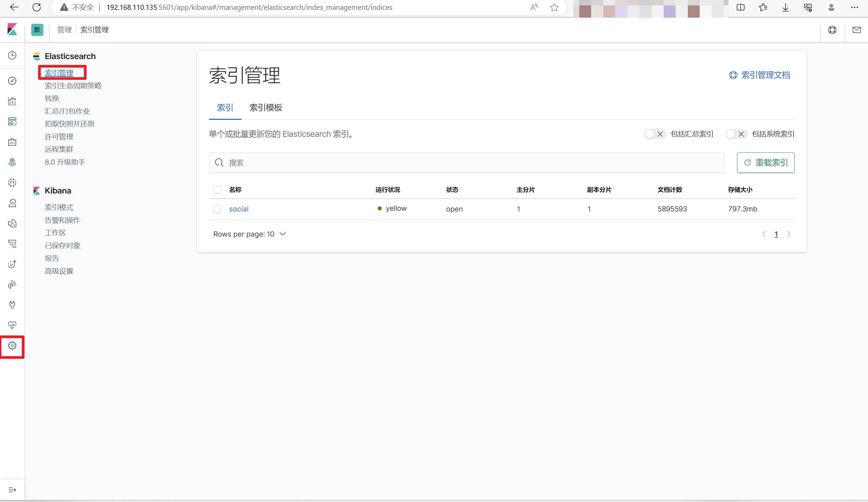Click the 重载索引 button

(x=766, y=162)
